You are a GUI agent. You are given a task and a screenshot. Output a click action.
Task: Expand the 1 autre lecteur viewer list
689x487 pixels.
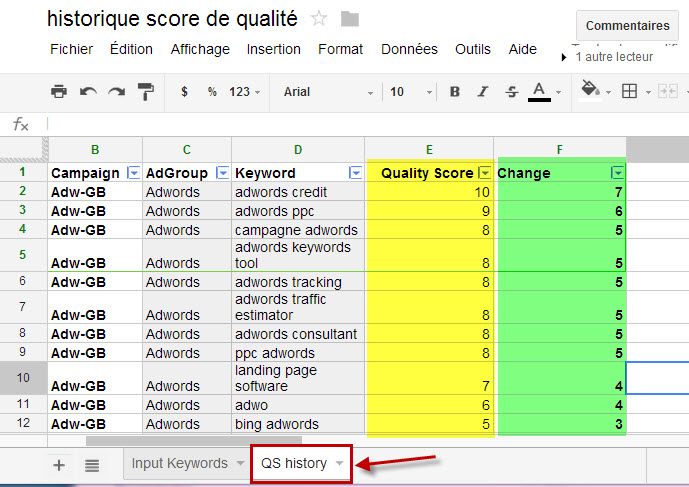click(564, 57)
